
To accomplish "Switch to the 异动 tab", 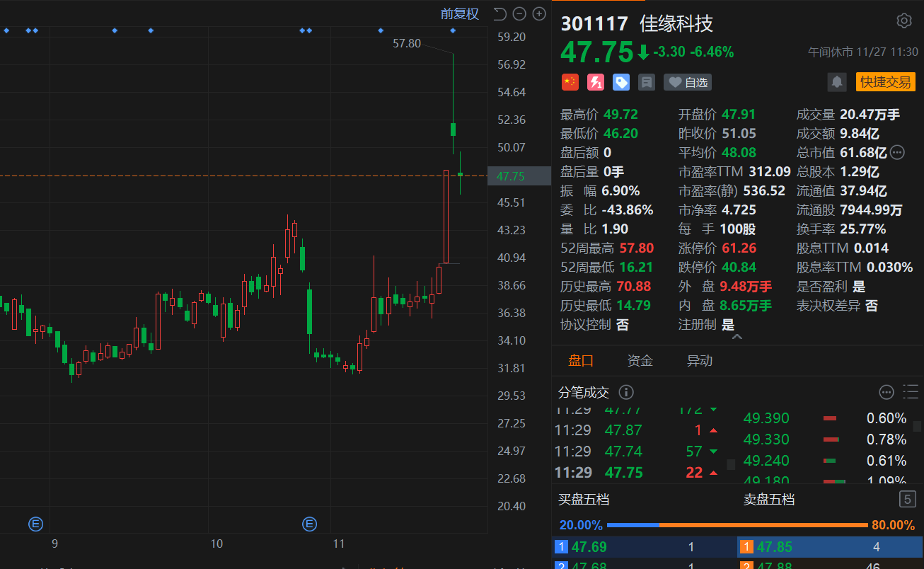I will [x=700, y=361].
